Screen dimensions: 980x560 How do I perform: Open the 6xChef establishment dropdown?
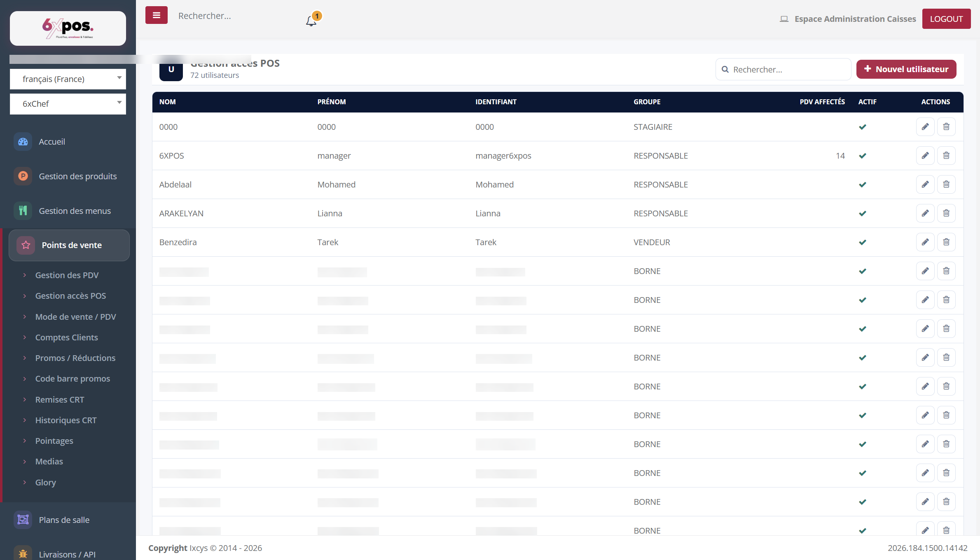point(68,104)
